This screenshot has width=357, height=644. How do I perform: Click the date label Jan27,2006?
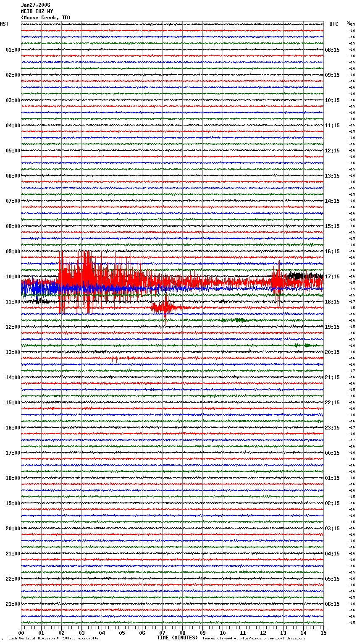pos(36,5)
